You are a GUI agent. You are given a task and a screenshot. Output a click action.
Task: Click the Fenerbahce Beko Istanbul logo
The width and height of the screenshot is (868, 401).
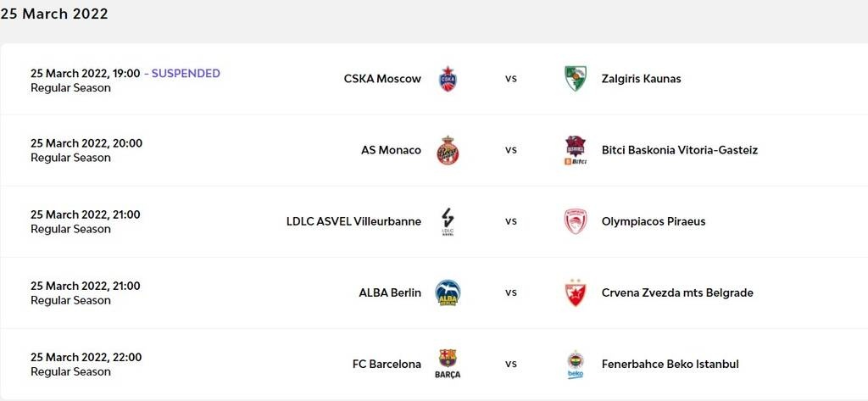coord(576,364)
